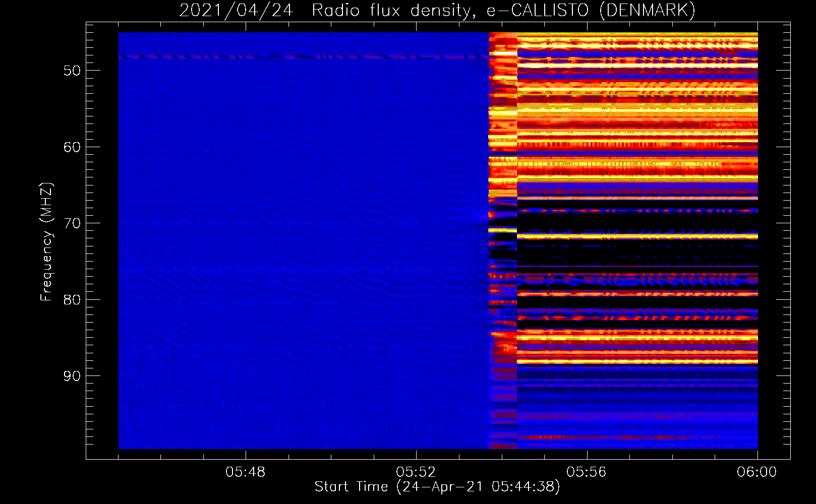Click the 90 frequency axis label
The height and width of the screenshot is (504, 816).
[x=72, y=376]
